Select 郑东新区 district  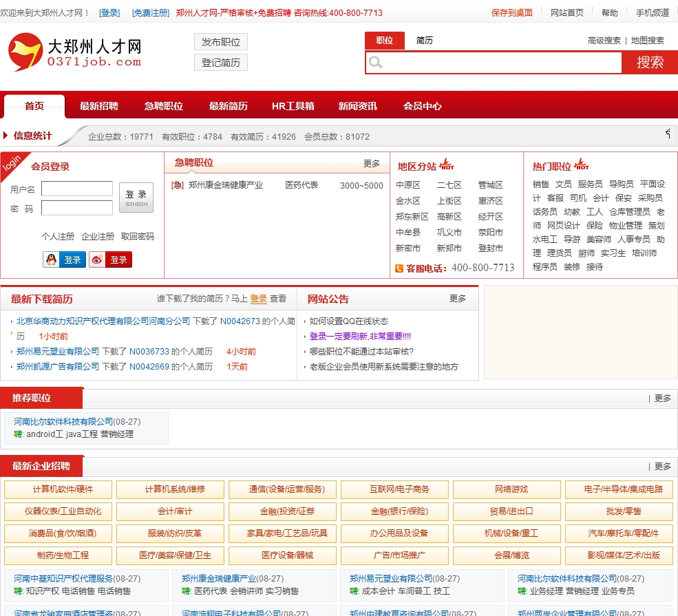pos(412,217)
